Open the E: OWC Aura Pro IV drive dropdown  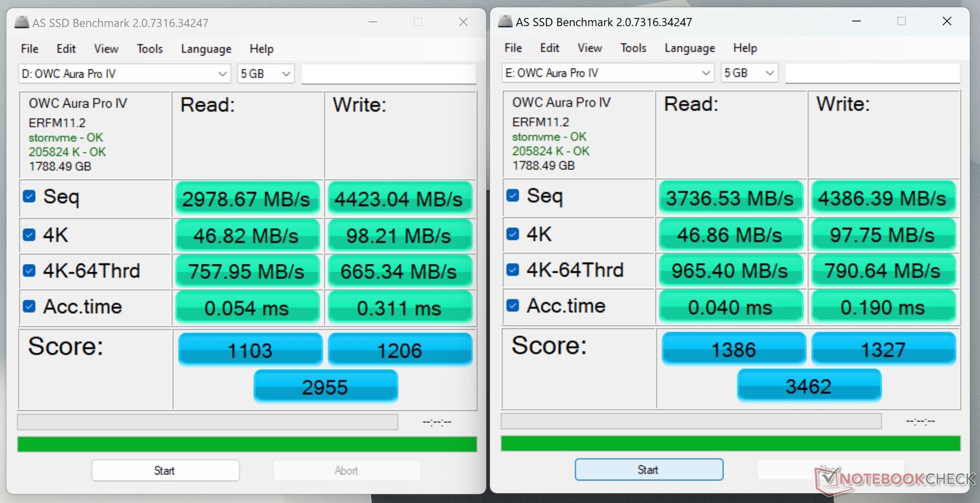point(607,73)
